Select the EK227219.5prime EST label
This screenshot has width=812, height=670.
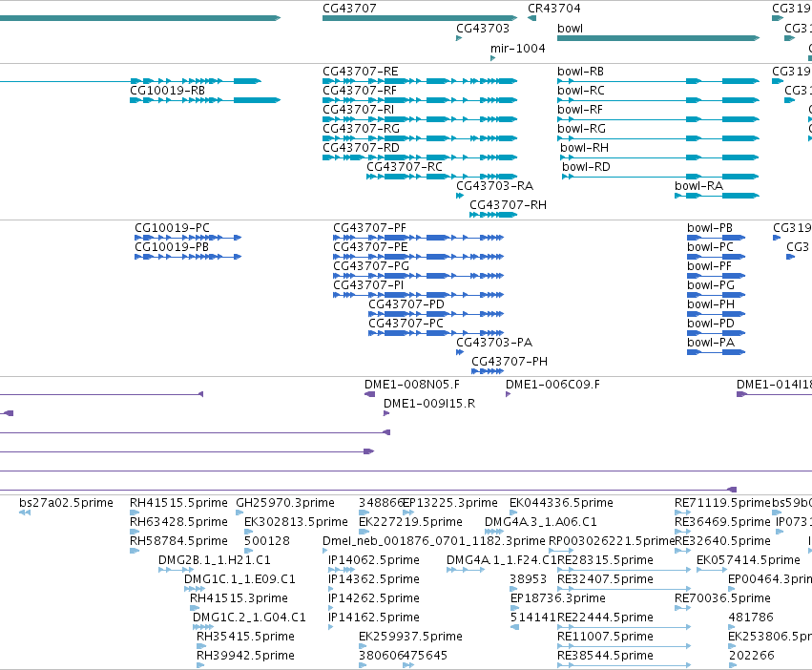410,522
